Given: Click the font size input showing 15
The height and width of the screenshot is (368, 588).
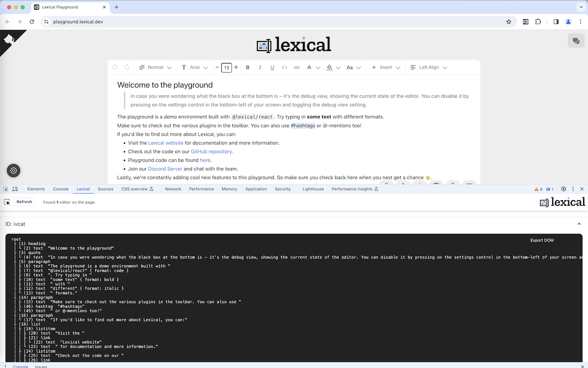Looking at the screenshot, I should 226,67.
